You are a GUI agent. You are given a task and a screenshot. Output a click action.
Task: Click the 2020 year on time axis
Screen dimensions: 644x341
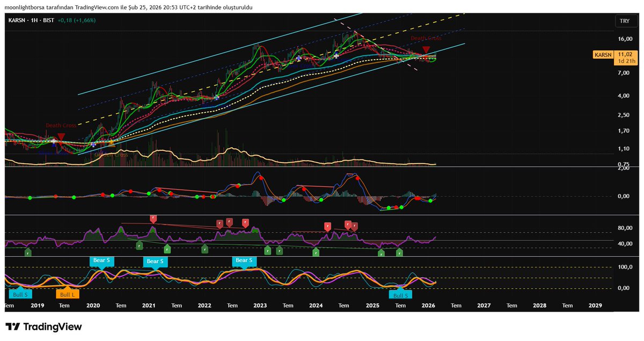tap(93, 305)
